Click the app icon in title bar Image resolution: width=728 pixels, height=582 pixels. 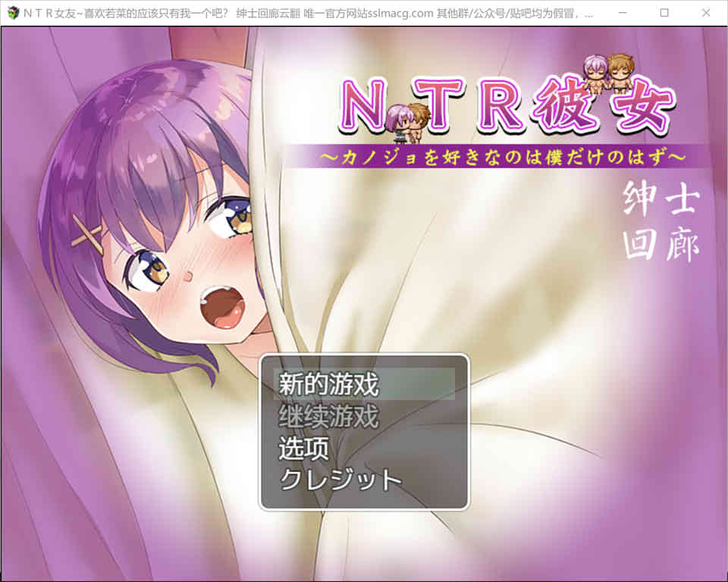[13, 13]
